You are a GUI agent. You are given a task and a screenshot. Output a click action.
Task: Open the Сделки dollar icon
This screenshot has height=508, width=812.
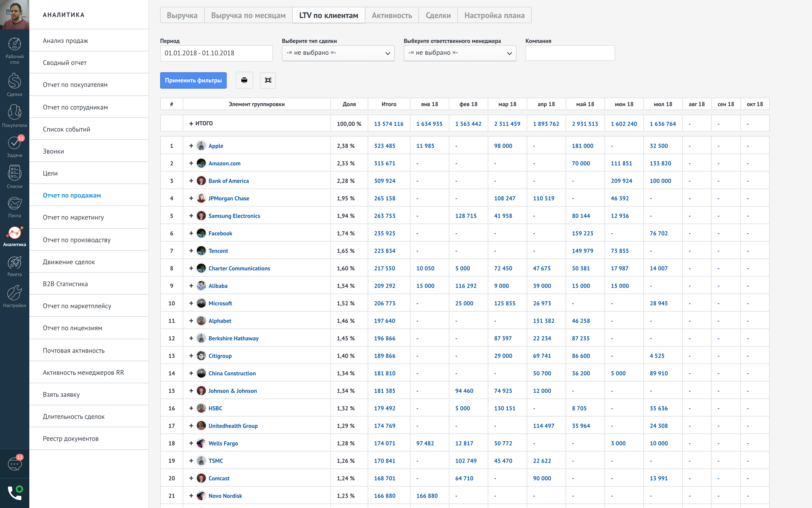14,81
